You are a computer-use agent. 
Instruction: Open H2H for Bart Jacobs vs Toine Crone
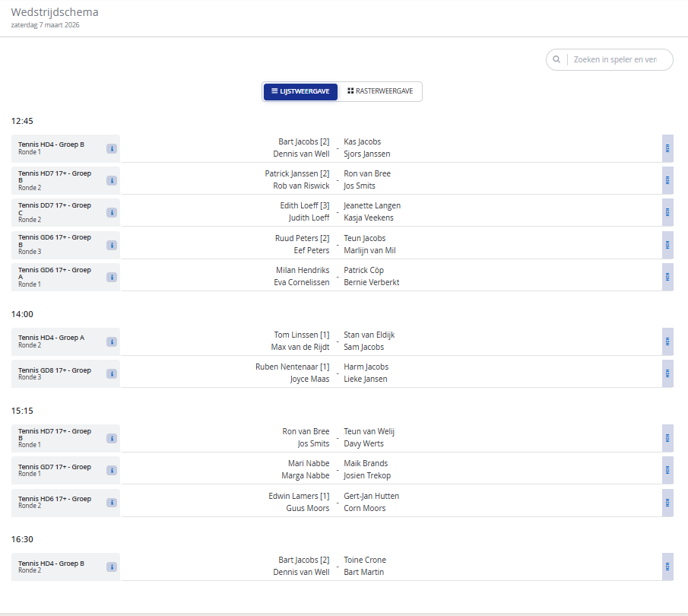click(x=667, y=567)
